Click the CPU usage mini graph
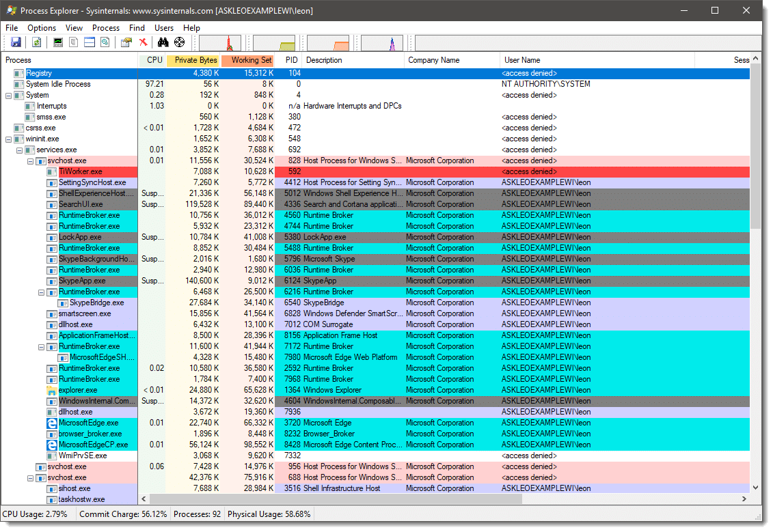The image size is (773, 532). (x=220, y=43)
